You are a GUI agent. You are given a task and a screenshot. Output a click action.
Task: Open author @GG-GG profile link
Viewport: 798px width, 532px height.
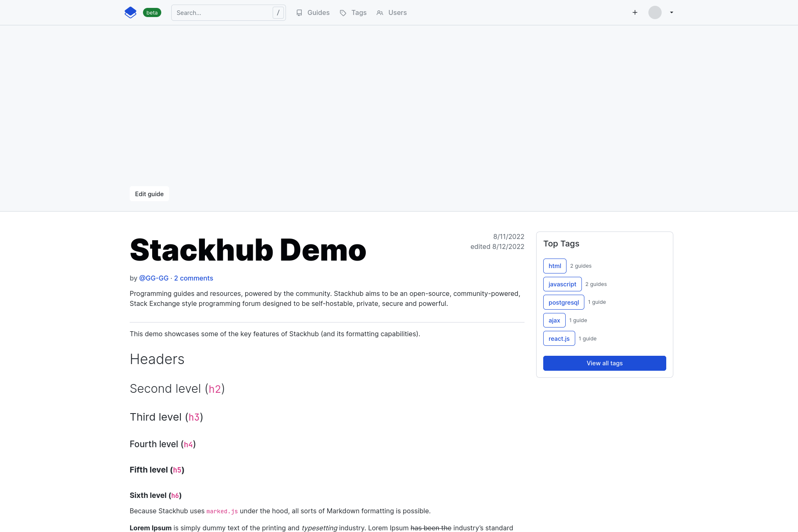point(154,278)
